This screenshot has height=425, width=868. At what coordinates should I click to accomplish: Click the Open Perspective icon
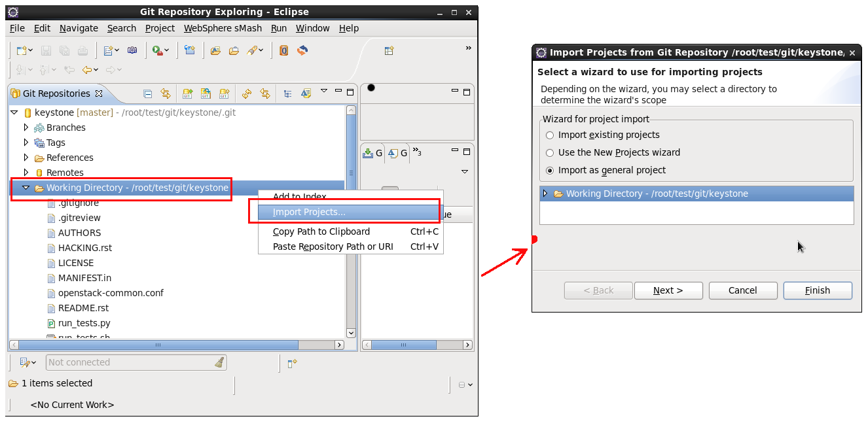click(x=389, y=50)
